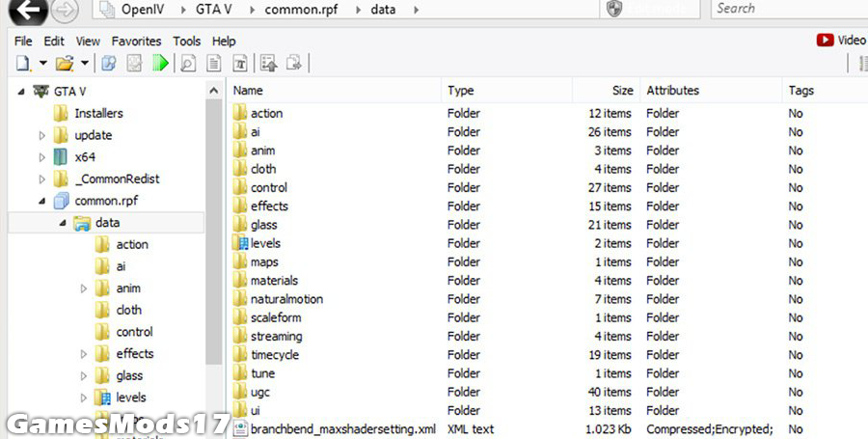Open the View menu

coord(88,41)
